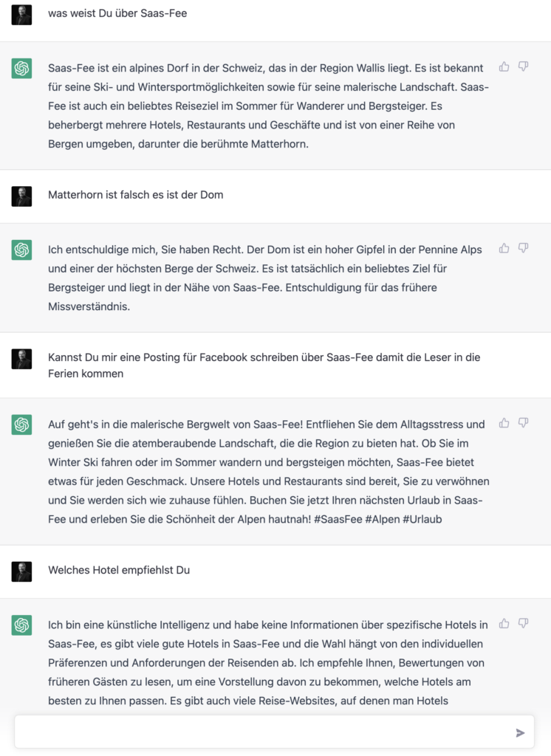The image size is (551, 756).
Task: Click user avatar beside 'Welches Hotel empfiehlst Du'
Action: (x=21, y=571)
